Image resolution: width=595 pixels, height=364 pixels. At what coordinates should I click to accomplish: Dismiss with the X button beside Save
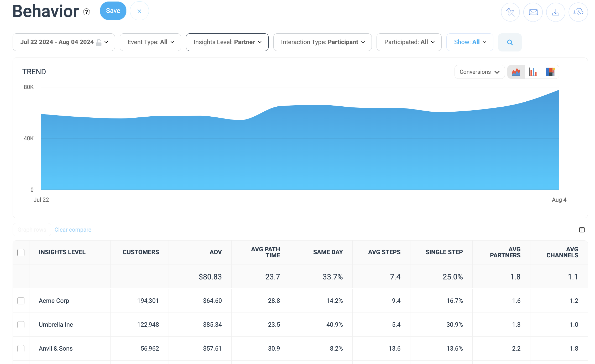[139, 11]
